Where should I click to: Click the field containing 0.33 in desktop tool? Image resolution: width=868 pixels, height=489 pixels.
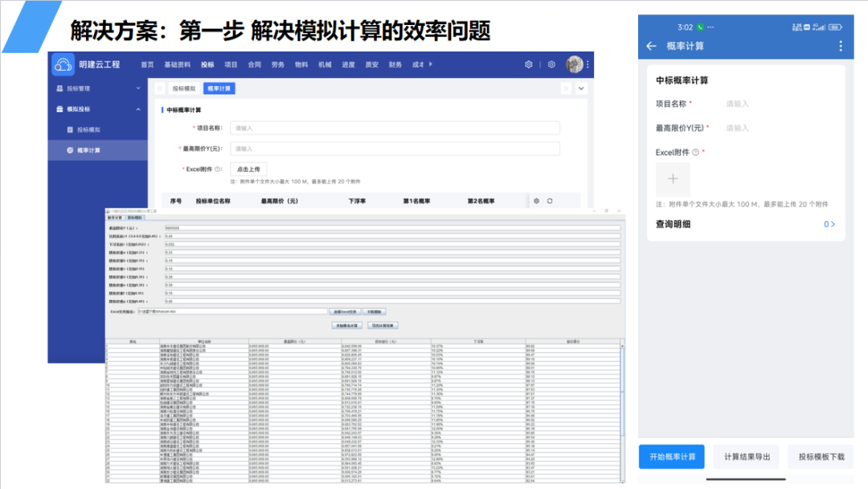(x=392, y=253)
